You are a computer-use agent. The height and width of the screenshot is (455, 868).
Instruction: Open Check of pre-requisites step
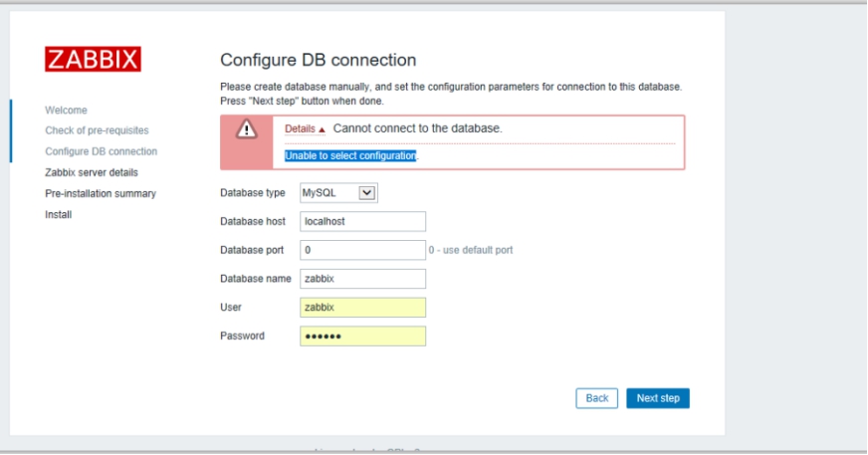click(97, 130)
